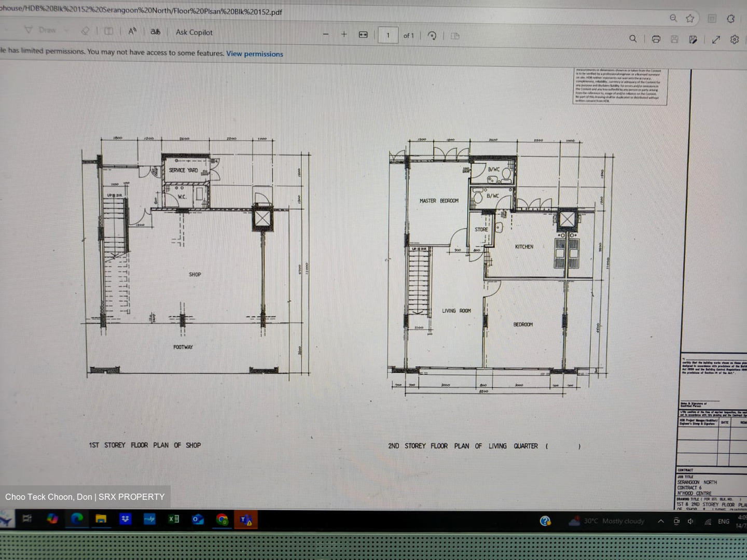Click Ask Copilot in the toolbar
Screen dimensions: 747x560
pyautogui.click(x=194, y=32)
